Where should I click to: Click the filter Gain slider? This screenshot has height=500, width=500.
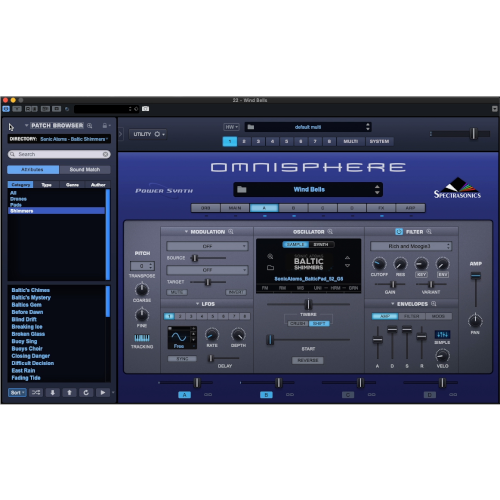tap(393, 284)
